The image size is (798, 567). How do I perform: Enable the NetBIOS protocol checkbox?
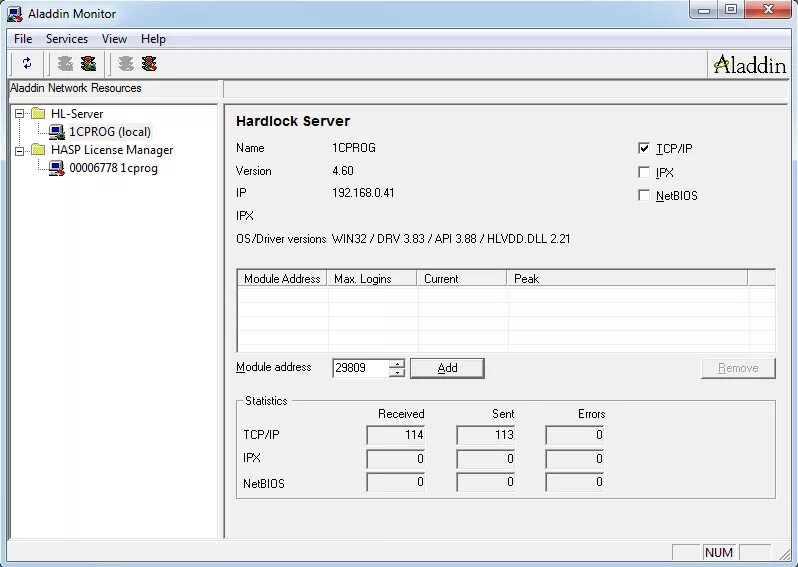tap(644, 195)
